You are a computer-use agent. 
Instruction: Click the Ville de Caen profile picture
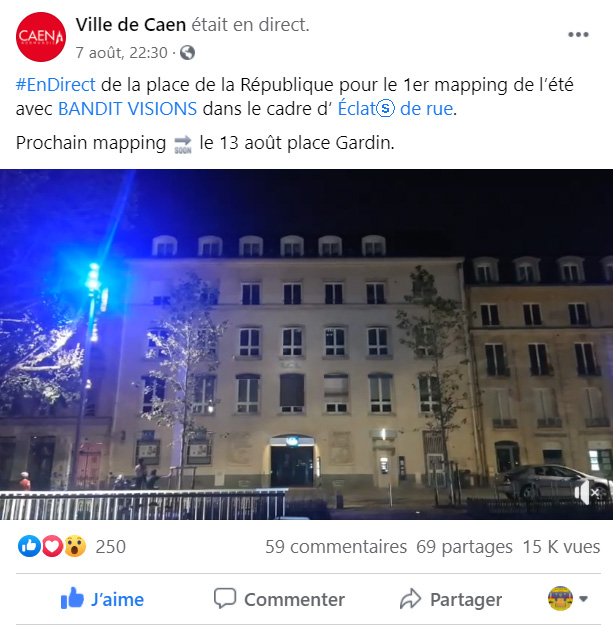coord(41,37)
